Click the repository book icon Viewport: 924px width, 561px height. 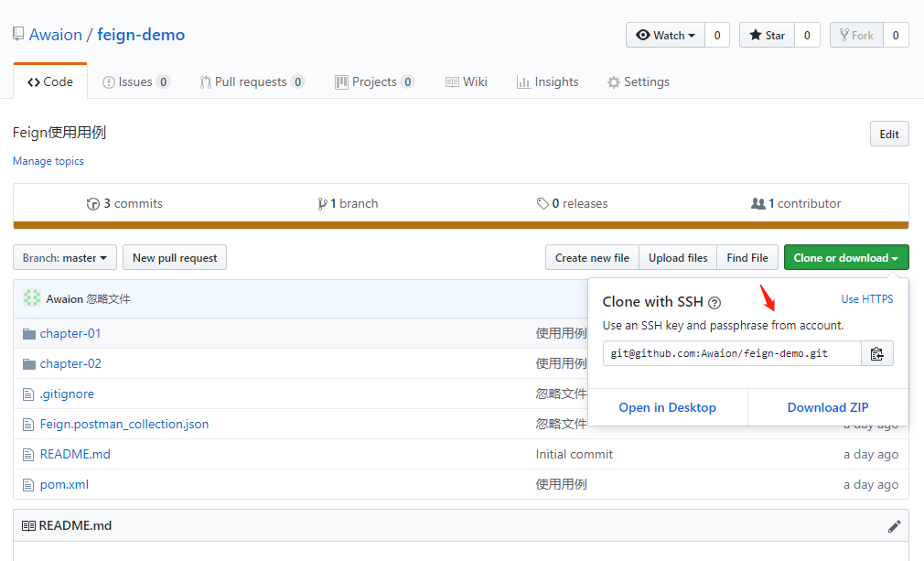coord(16,33)
